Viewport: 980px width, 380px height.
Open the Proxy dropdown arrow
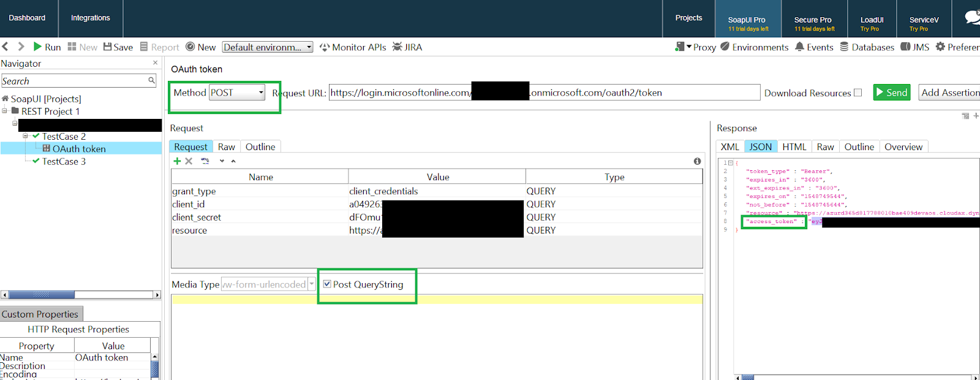(689, 47)
